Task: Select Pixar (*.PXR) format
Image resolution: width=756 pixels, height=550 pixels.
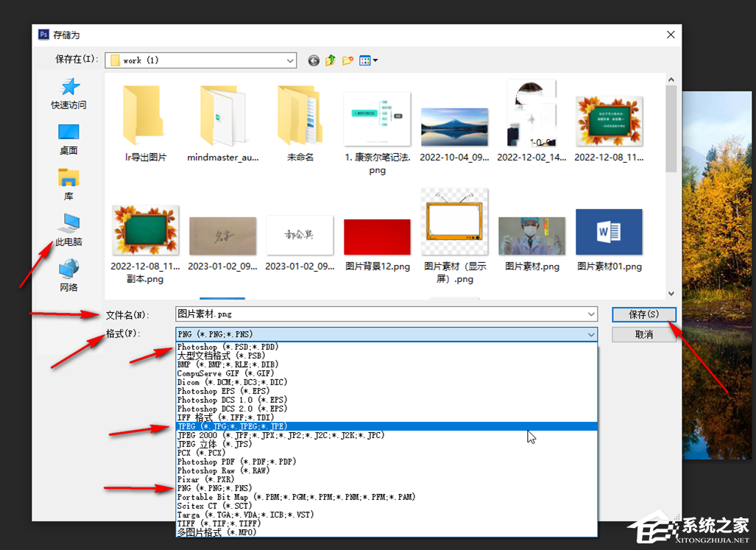Action: [x=386, y=479]
